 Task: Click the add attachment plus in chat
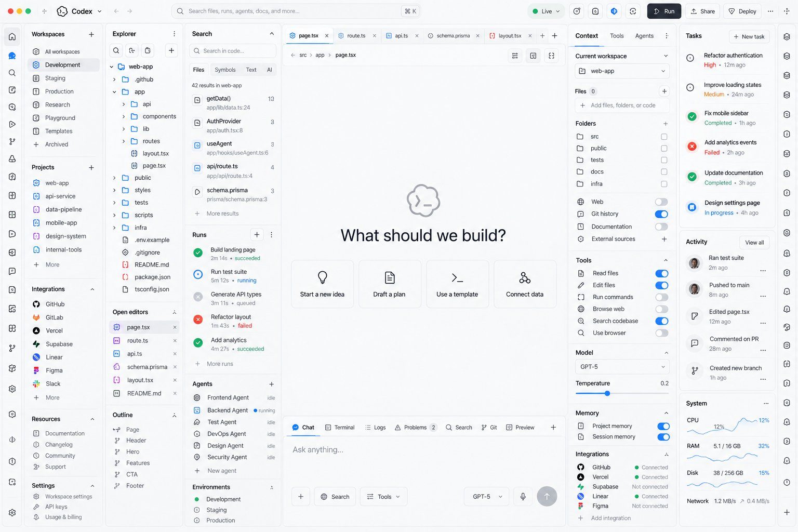(x=301, y=497)
